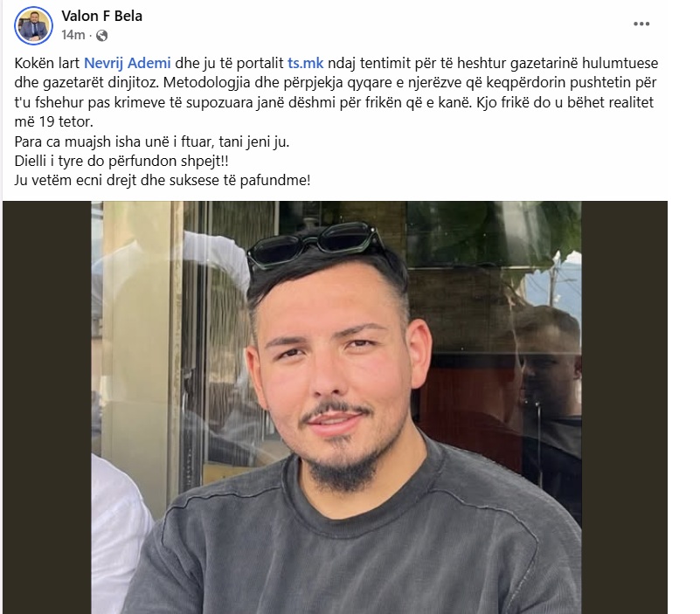The width and height of the screenshot is (700, 614).
Task: Open the 14m post timestamp
Action: tap(73, 35)
